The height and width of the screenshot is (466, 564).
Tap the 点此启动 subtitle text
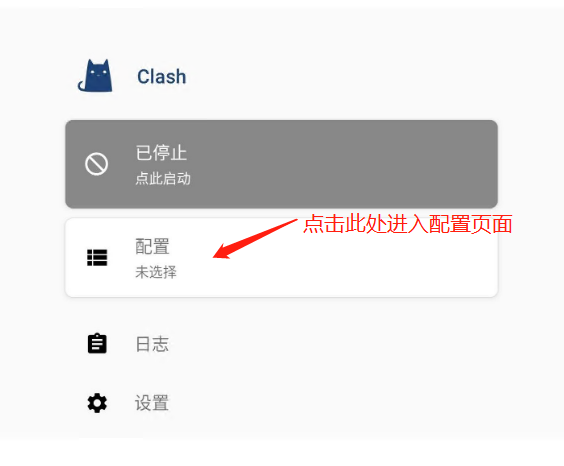[163, 179]
